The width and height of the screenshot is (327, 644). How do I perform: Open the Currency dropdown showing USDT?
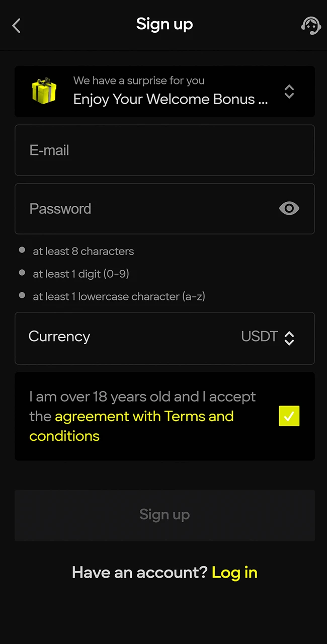pos(289,338)
